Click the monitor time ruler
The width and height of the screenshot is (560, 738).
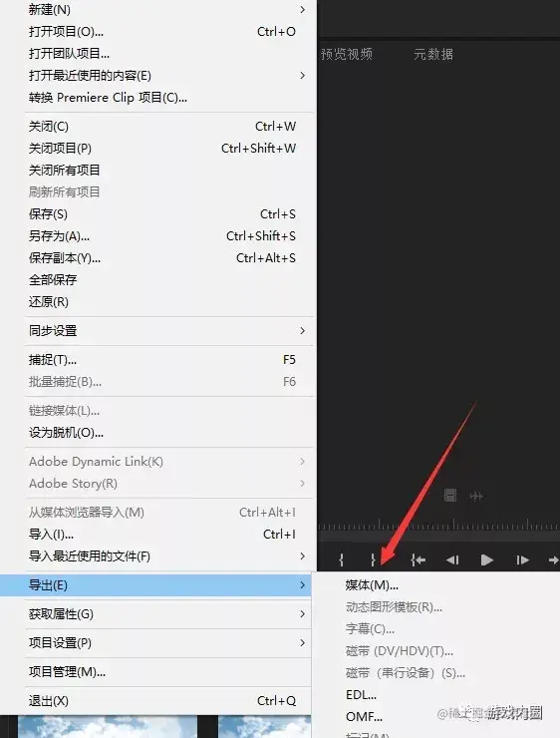pyautogui.click(x=438, y=525)
